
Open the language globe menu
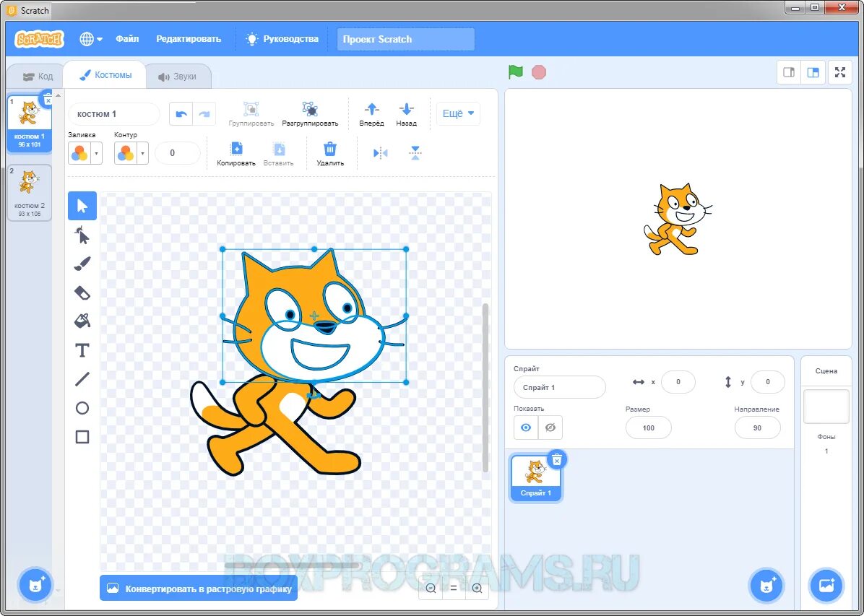91,39
